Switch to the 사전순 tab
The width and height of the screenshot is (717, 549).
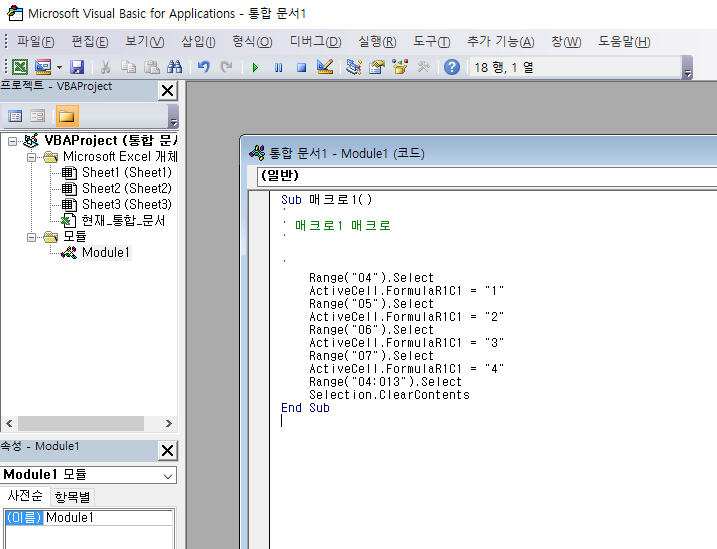point(25,496)
